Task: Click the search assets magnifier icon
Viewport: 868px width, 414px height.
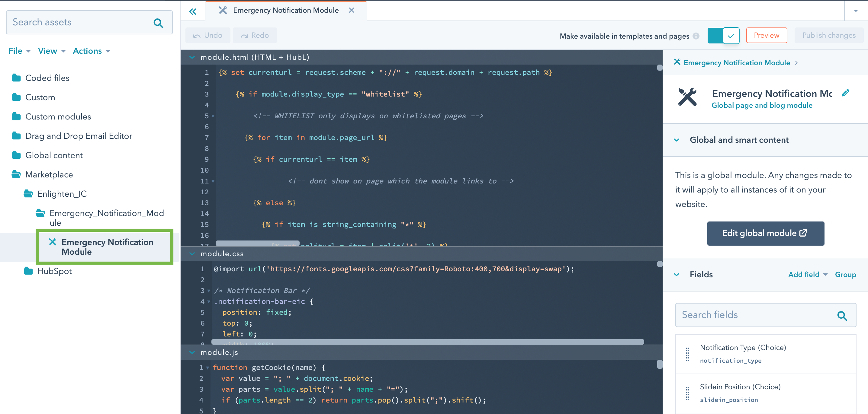Action: pos(158,23)
